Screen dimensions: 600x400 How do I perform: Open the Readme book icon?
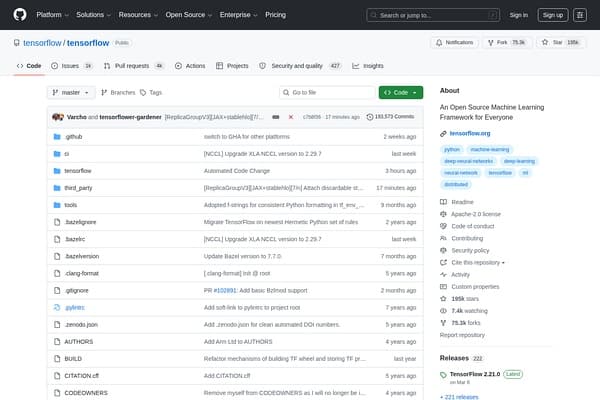tap(443, 202)
